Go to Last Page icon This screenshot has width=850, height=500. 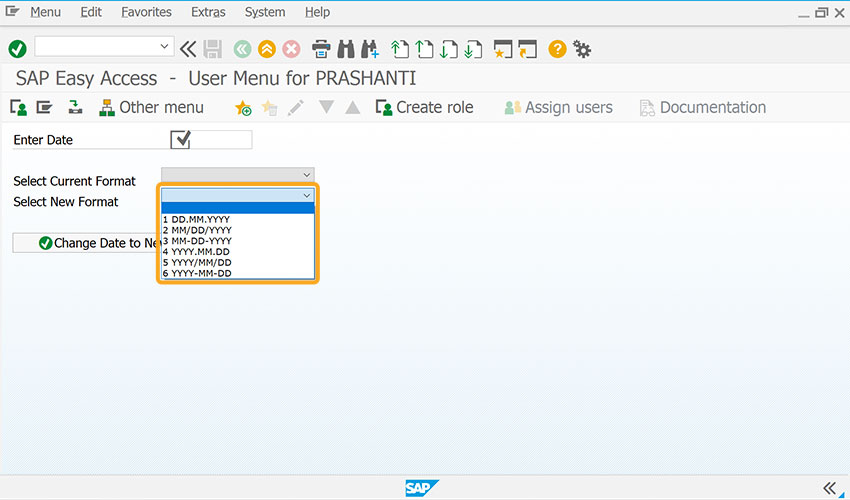pos(473,49)
